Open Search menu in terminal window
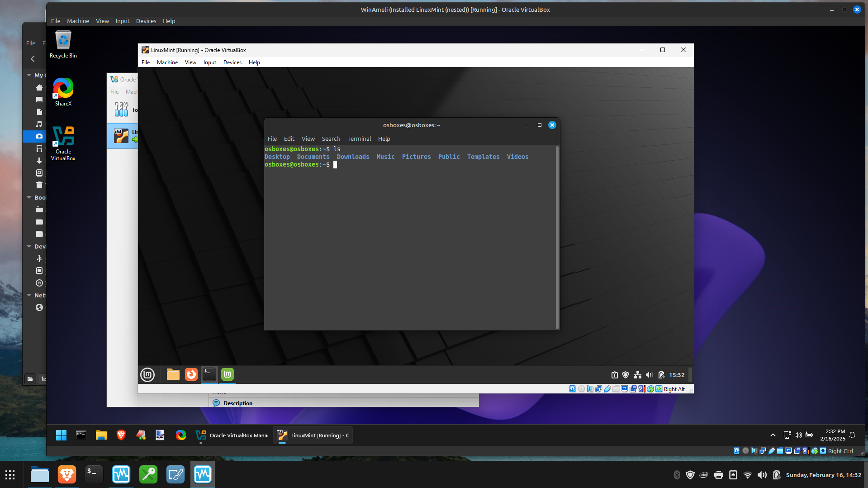Viewport: 868px width, 488px height. point(331,139)
